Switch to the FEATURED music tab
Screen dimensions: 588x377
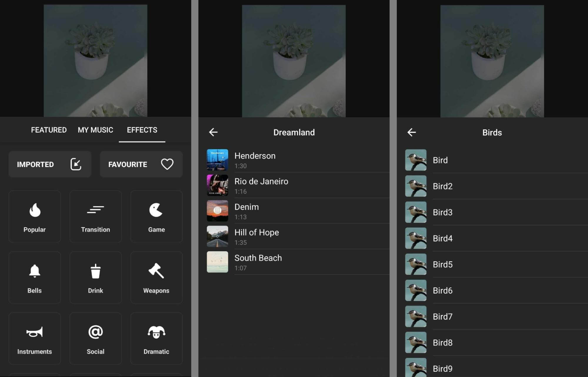pos(49,130)
